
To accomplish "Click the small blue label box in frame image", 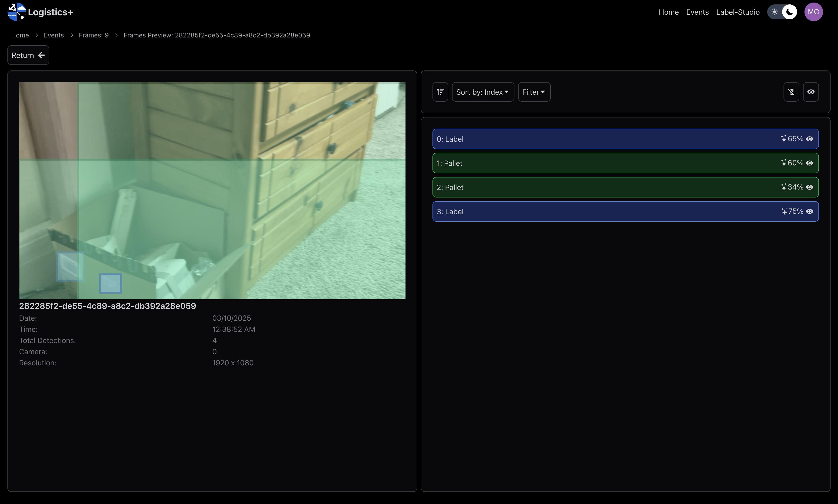I will (110, 283).
